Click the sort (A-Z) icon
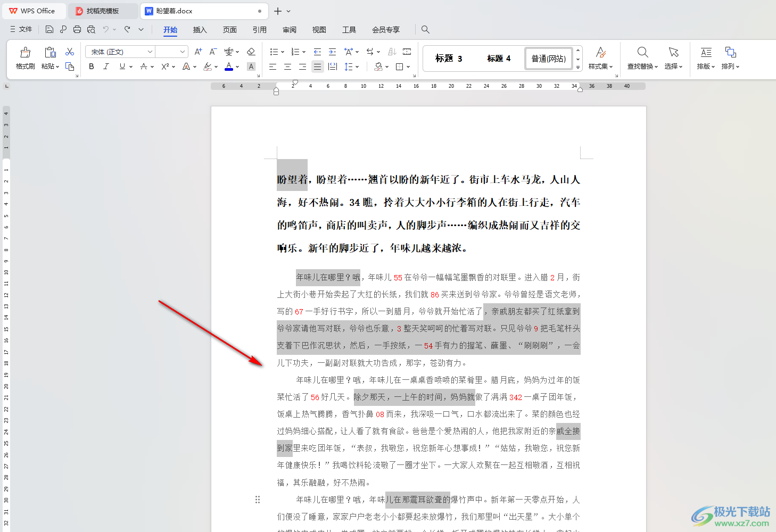776x532 pixels. 392,52
